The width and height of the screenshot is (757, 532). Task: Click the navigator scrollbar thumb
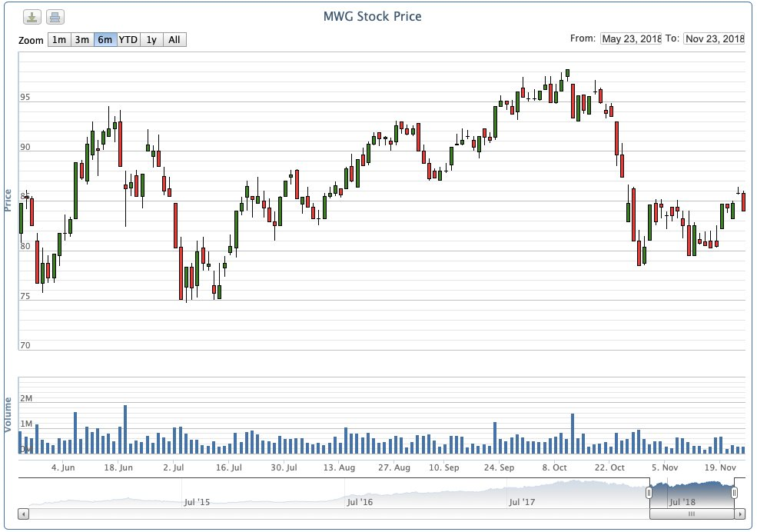tap(691, 514)
